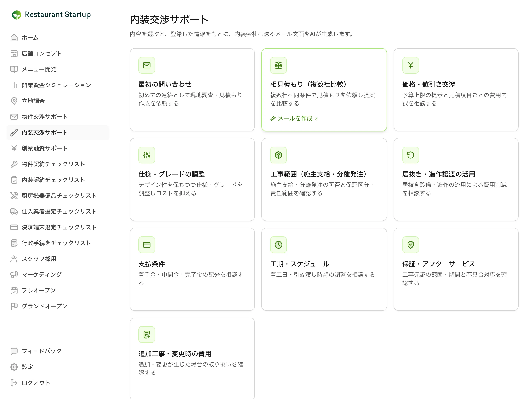532x399 pixels.
Task: Click the chevron after メールを作成
Action: [316, 118]
